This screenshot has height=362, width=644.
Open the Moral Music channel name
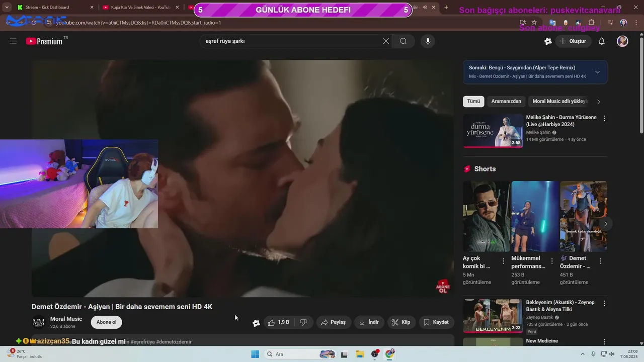pyautogui.click(x=66, y=319)
